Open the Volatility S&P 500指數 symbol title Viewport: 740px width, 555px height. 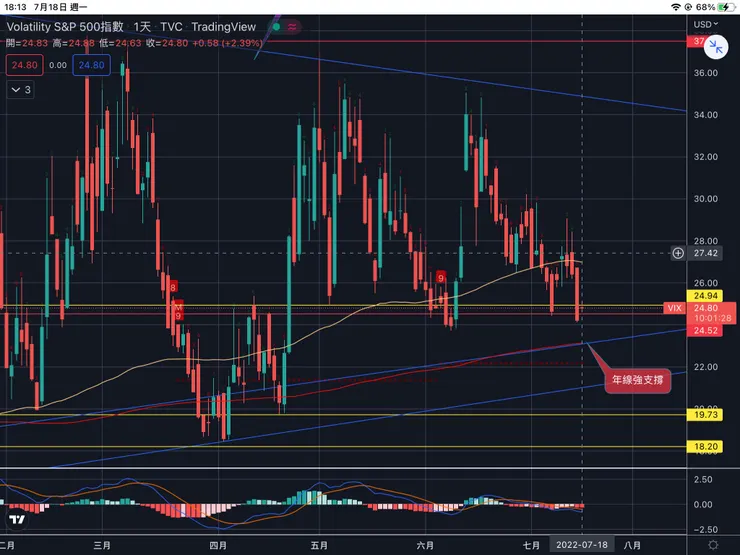click(x=65, y=27)
